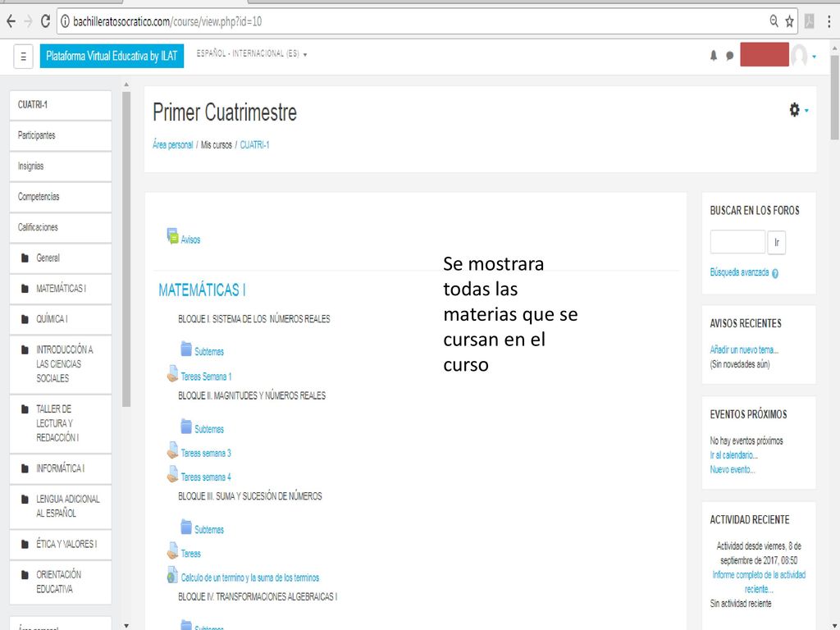The width and height of the screenshot is (840, 630).
Task: Click the Ir search button
Action: [776, 243]
